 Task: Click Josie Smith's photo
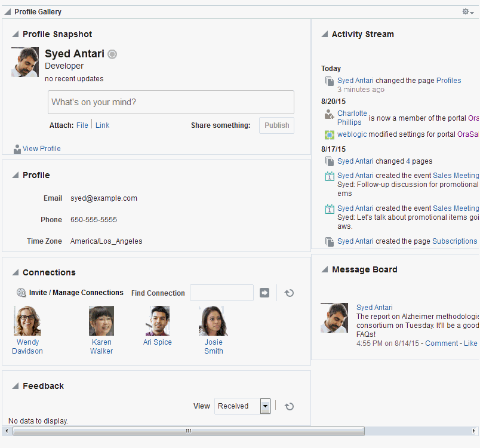point(213,321)
